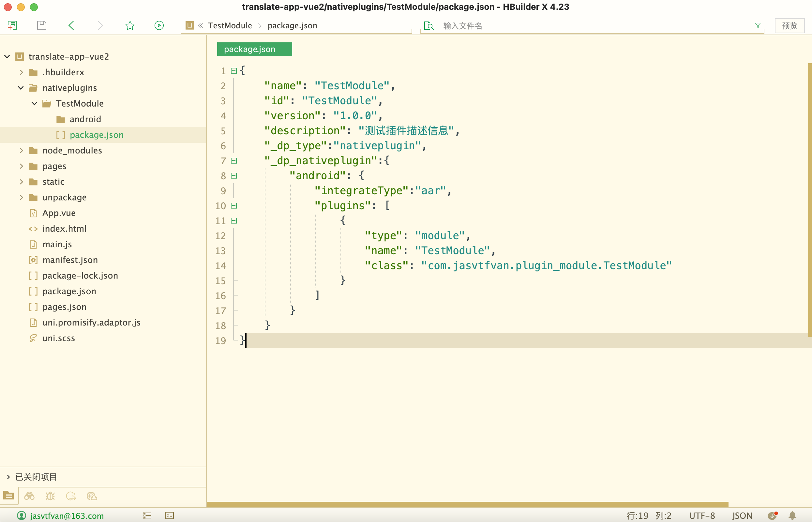Image resolution: width=812 pixels, height=522 pixels.
Task: Open the debug bug panel icon
Action: [x=50, y=496]
